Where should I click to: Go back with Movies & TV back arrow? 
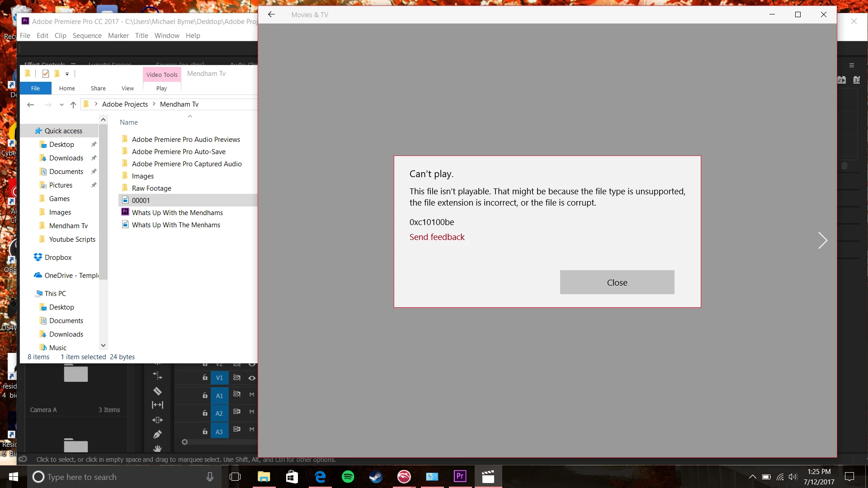pos(271,14)
